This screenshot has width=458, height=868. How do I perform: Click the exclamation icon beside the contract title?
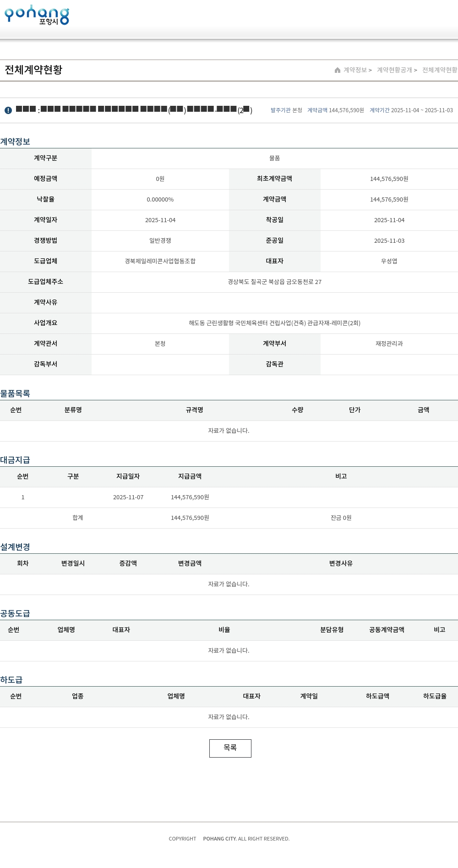pos(8,110)
